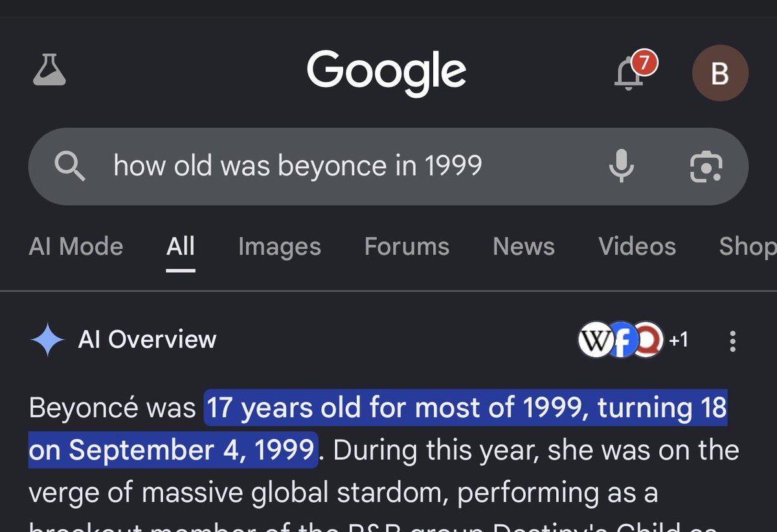Click 'on September 4, 1999' highlighted text
Image resolution: width=777 pixels, height=532 pixels.
(173, 450)
